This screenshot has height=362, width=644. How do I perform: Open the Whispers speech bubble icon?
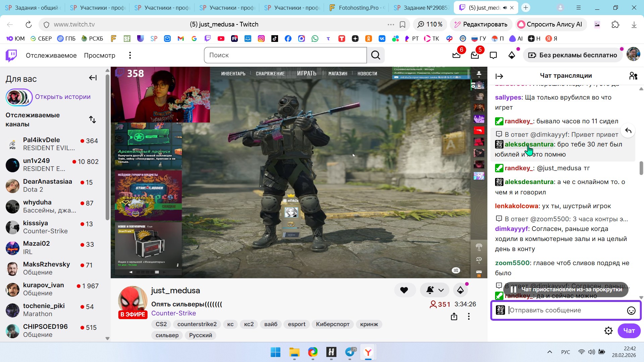coord(493,55)
